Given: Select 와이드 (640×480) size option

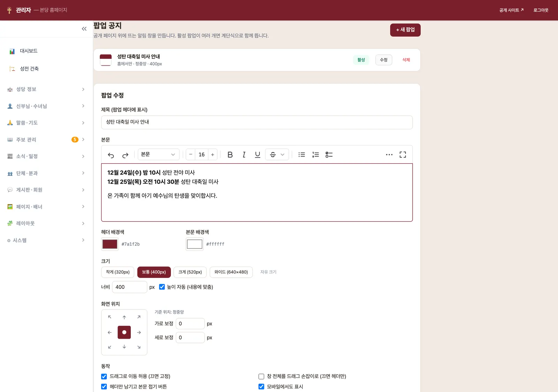Looking at the screenshot, I should (231, 272).
